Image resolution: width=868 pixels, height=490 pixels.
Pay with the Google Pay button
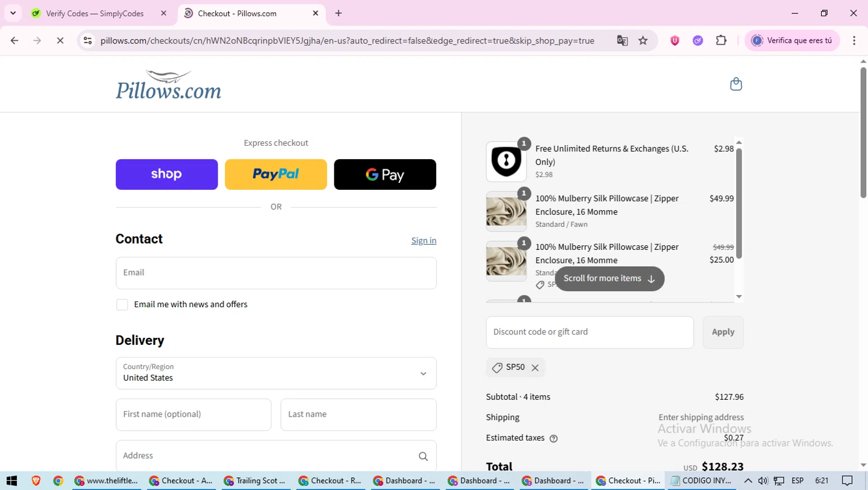[385, 174]
